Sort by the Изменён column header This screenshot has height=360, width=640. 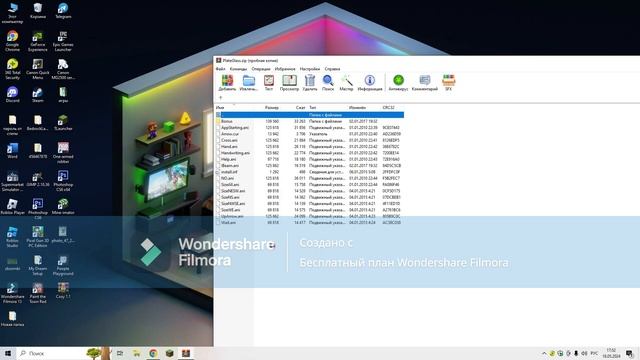point(357,107)
